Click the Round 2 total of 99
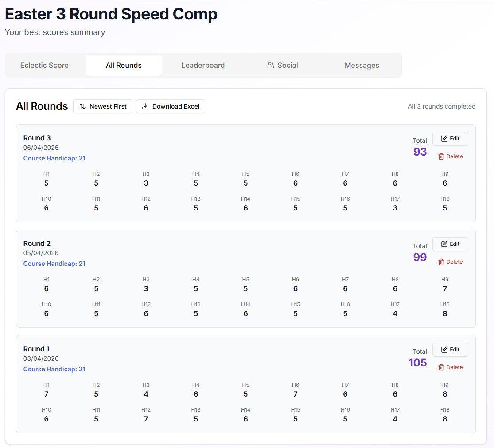The width and height of the screenshot is (494, 448). pos(420,257)
